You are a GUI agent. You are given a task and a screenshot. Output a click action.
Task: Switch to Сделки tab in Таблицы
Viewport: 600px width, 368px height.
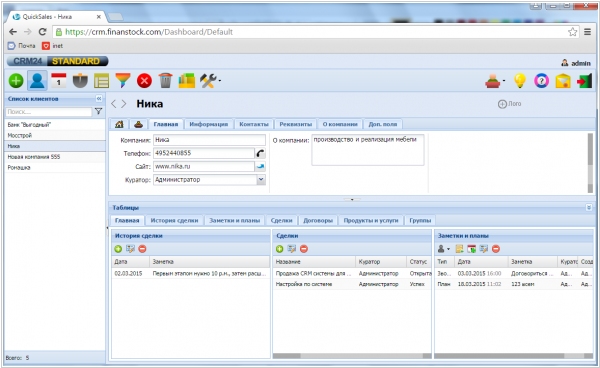tap(281, 220)
